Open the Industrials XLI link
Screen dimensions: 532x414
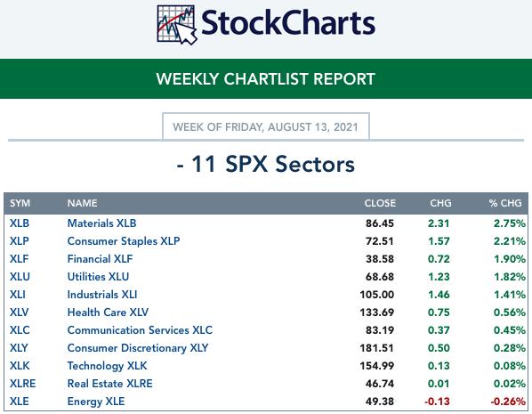[102, 295]
